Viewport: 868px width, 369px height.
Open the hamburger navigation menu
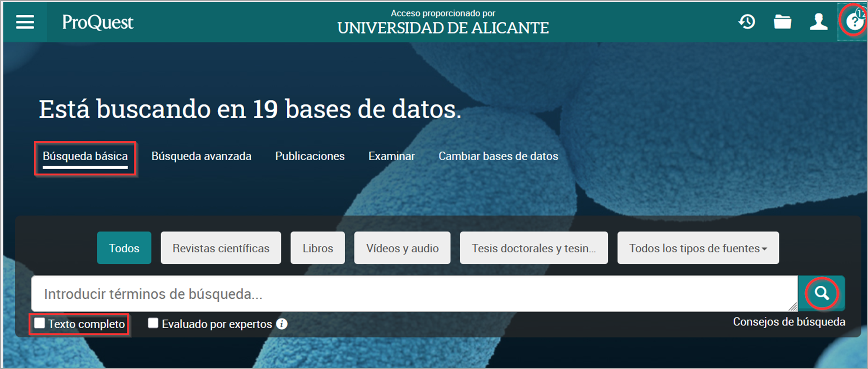(x=25, y=22)
